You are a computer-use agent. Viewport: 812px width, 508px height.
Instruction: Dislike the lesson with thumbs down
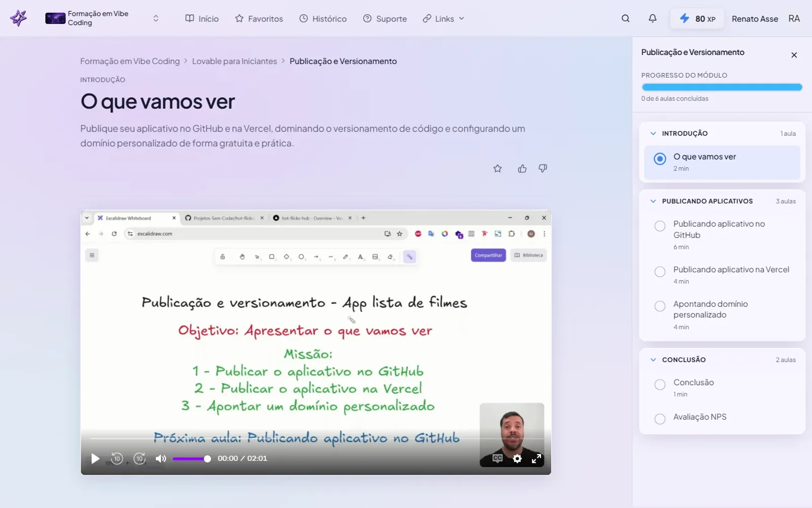click(543, 169)
